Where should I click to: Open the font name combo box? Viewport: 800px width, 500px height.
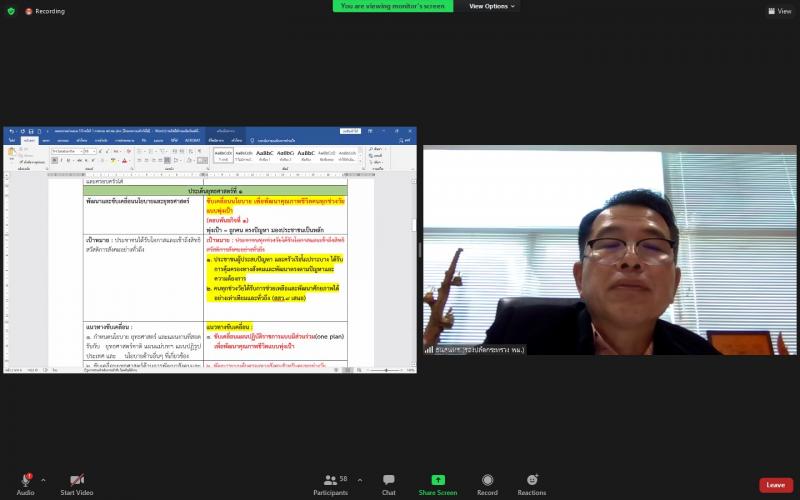click(67, 152)
